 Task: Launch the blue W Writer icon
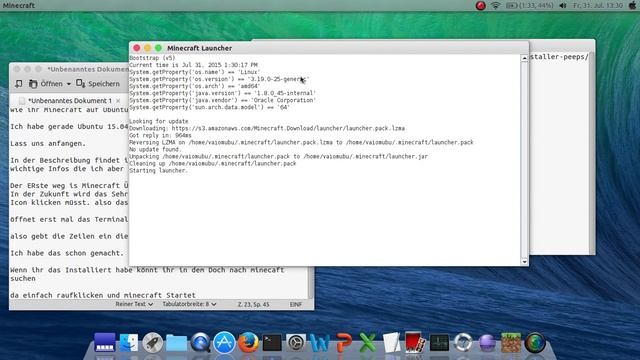(x=320, y=343)
